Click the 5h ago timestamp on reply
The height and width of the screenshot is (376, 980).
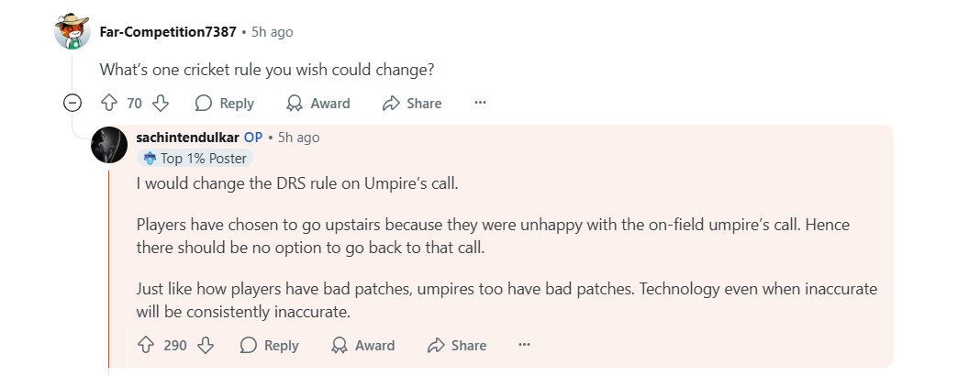tap(298, 138)
